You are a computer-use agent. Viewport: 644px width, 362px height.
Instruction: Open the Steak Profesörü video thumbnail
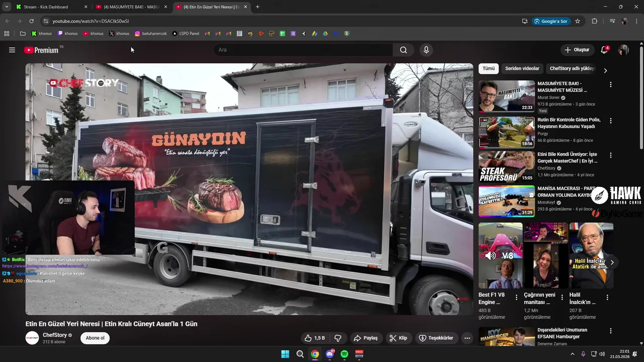click(x=507, y=167)
